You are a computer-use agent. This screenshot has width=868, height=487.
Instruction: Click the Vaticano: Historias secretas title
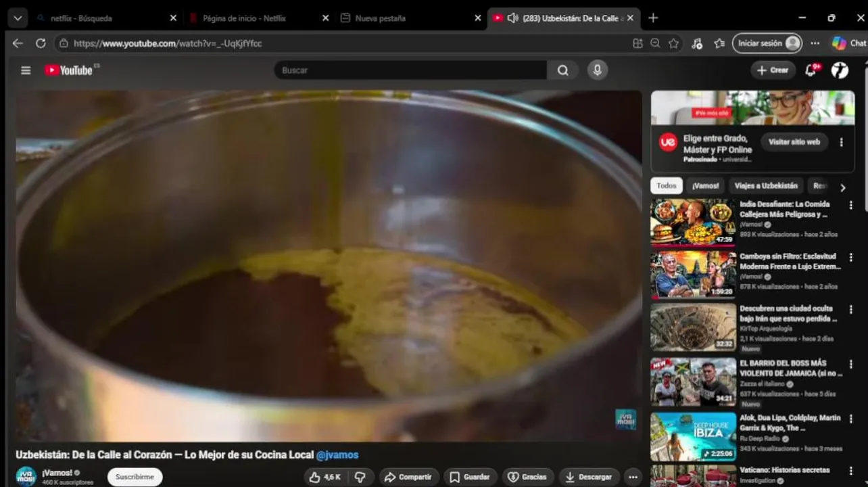coord(784,470)
